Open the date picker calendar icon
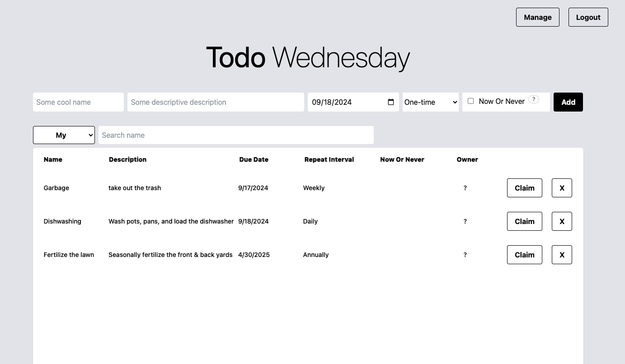 tap(391, 102)
